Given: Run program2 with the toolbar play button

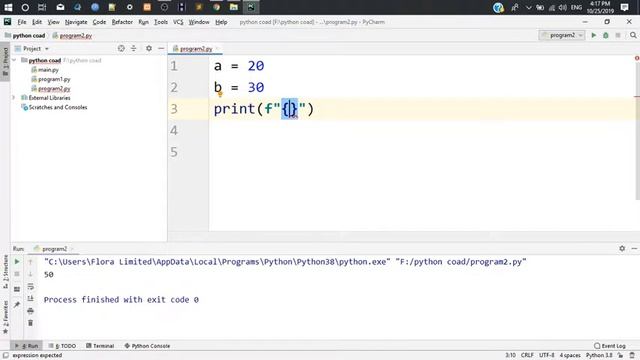Looking at the screenshot, I should 593,36.
